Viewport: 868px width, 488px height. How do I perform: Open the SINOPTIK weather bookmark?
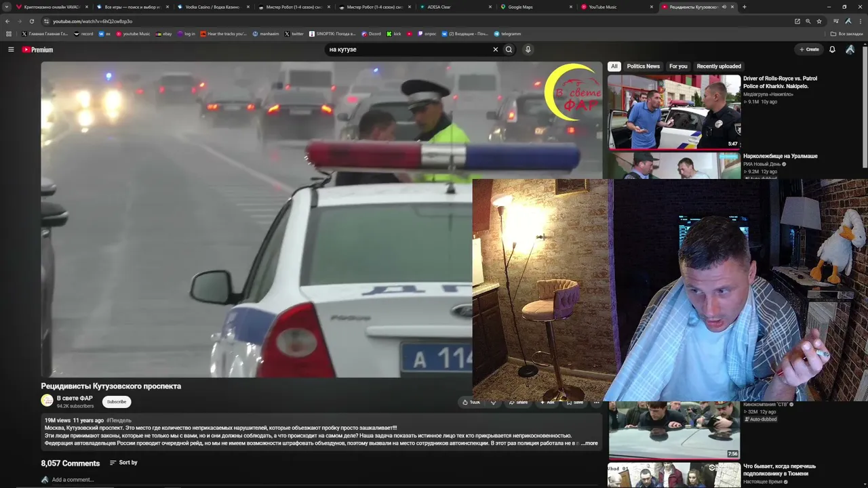tap(332, 34)
